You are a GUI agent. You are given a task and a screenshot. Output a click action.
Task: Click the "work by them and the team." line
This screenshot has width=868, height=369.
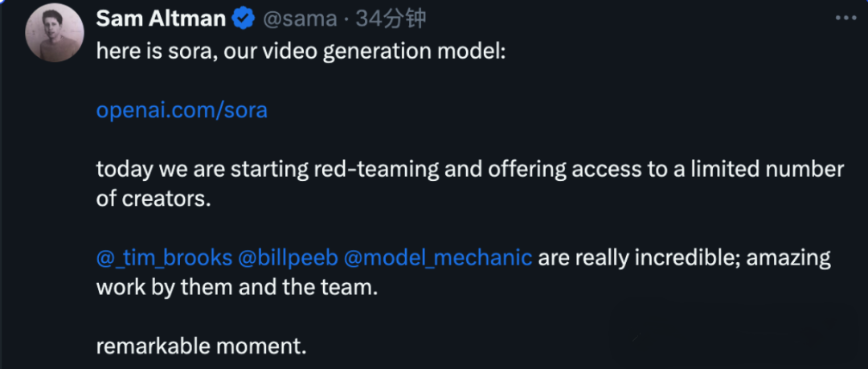click(237, 288)
